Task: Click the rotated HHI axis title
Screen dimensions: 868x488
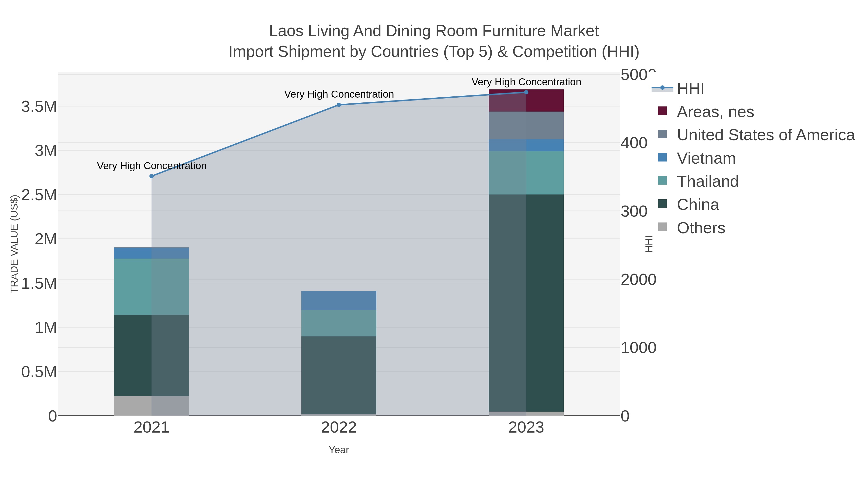Action: (x=649, y=244)
